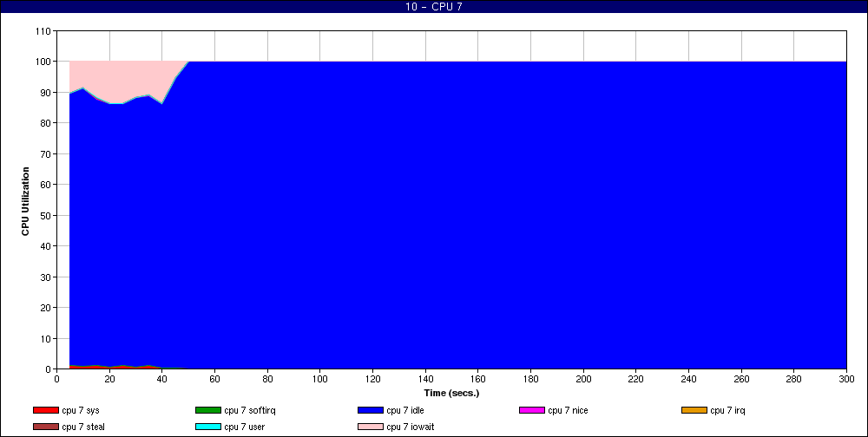
Task: Click the 300 tick on the time axis
Action: pos(846,379)
